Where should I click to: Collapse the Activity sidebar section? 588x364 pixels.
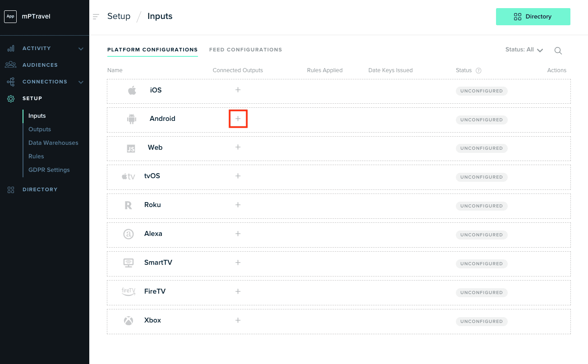[81, 48]
